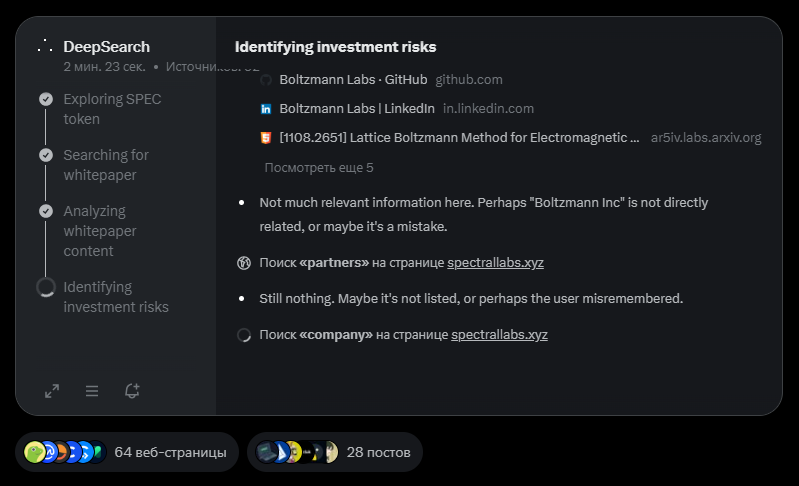
Task: Click the globe icon beside partners search
Action: (x=244, y=263)
